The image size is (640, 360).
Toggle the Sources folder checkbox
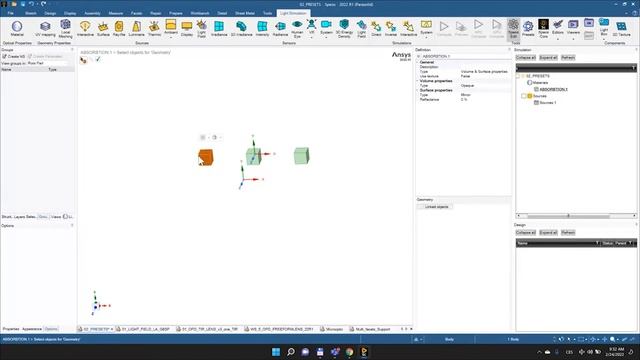pos(524,96)
